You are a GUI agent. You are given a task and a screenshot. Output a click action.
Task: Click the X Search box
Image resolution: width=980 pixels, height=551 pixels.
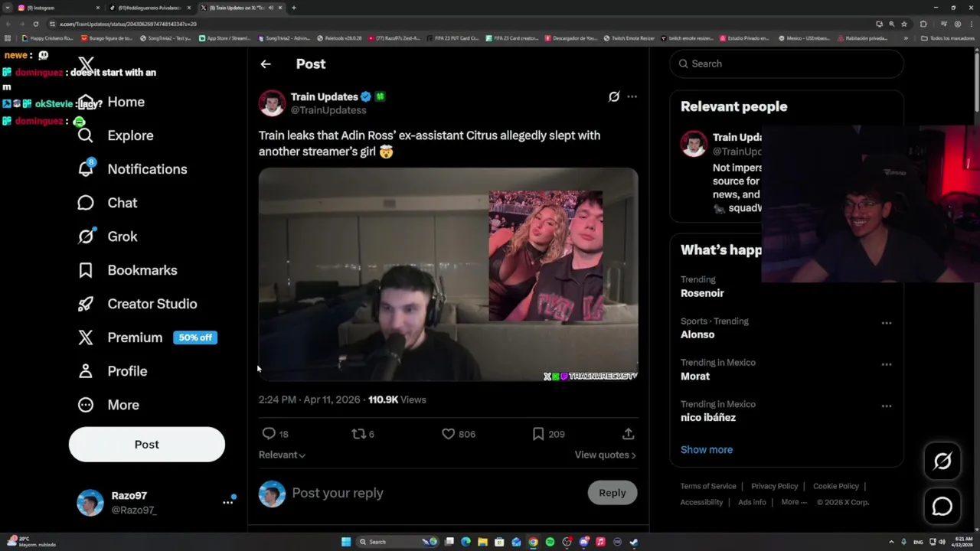click(x=787, y=64)
